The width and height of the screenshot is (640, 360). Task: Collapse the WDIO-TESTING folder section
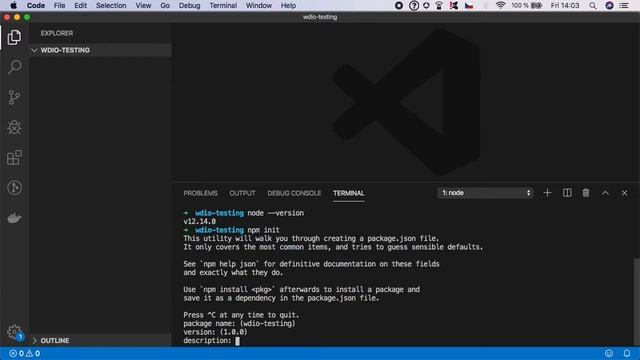pos(100,50)
